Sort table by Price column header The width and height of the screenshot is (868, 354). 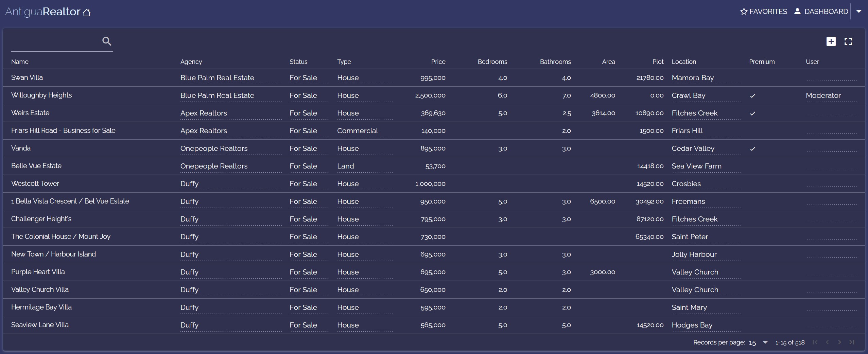point(438,62)
